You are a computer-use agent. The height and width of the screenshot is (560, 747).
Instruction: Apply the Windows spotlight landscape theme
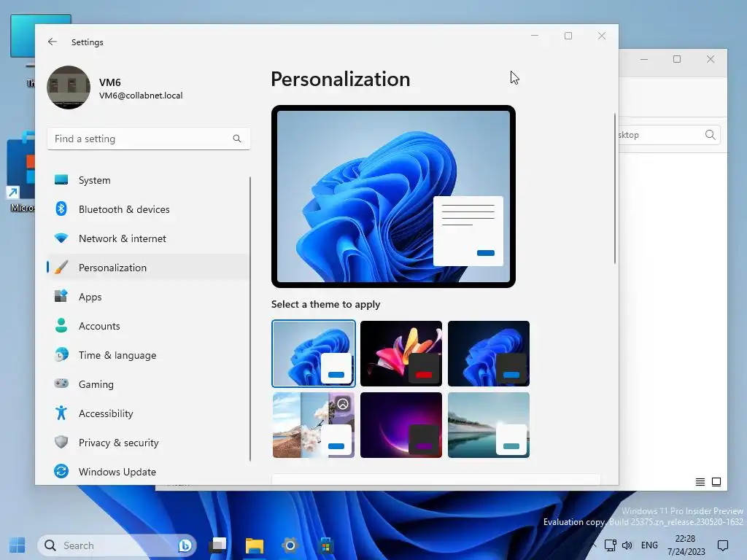click(314, 425)
